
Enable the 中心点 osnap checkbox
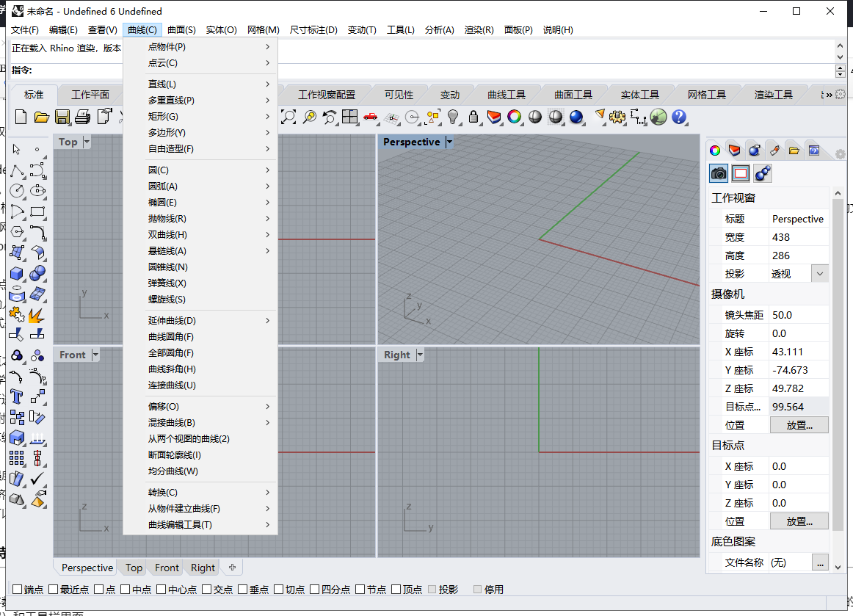[161, 590]
